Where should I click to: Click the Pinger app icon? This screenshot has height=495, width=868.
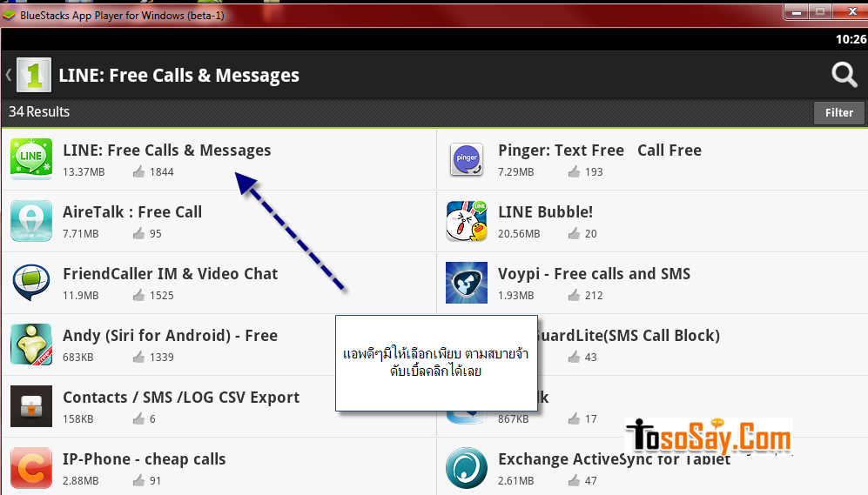pyautogui.click(x=466, y=158)
